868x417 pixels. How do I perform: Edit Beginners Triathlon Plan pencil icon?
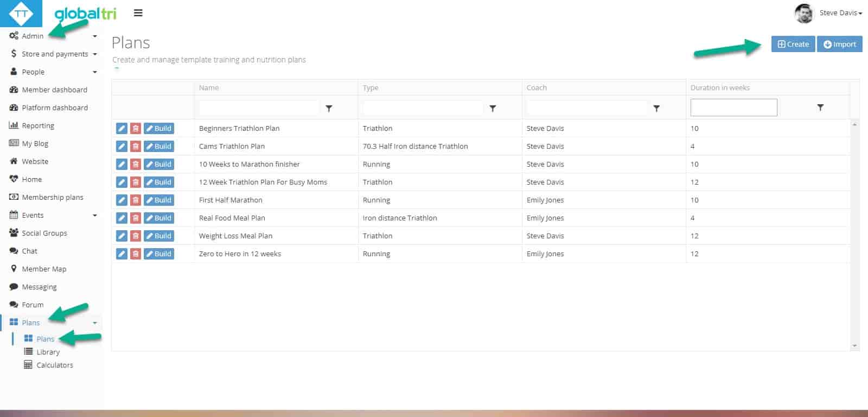[x=122, y=128]
